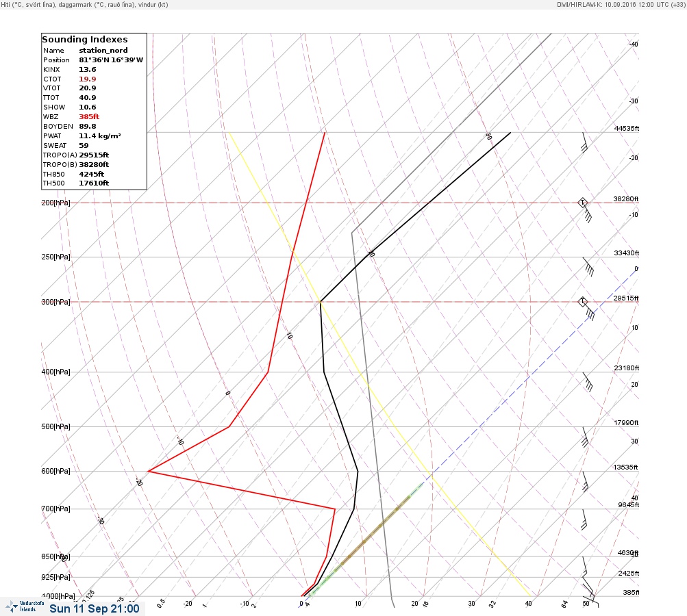The height and width of the screenshot is (616, 687).
Task: Click the DMI/HIRLAM-K model run header text
Action: tap(621, 4)
